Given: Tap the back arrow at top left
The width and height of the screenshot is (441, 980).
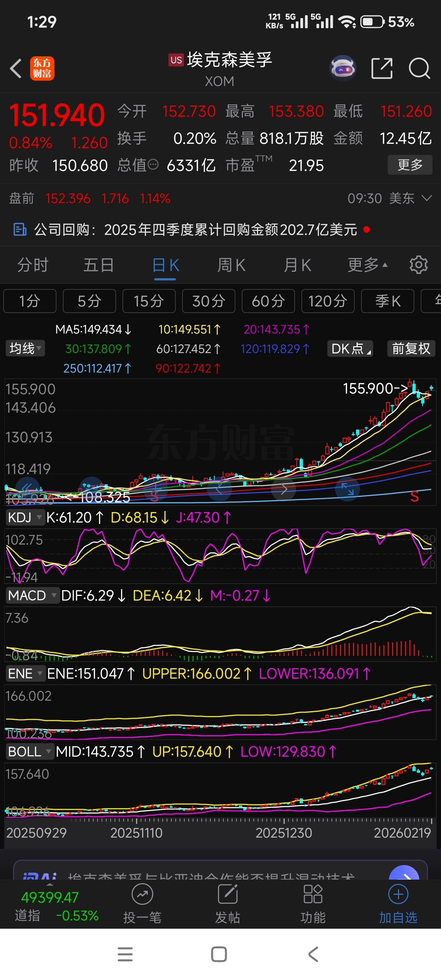Looking at the screenshot, I should (x=16, y=69).
